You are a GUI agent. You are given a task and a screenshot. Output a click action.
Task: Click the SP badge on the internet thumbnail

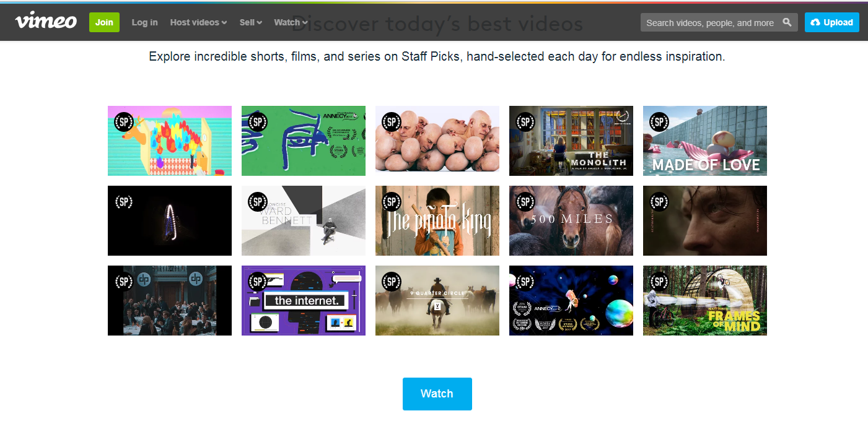pos(258,282)
